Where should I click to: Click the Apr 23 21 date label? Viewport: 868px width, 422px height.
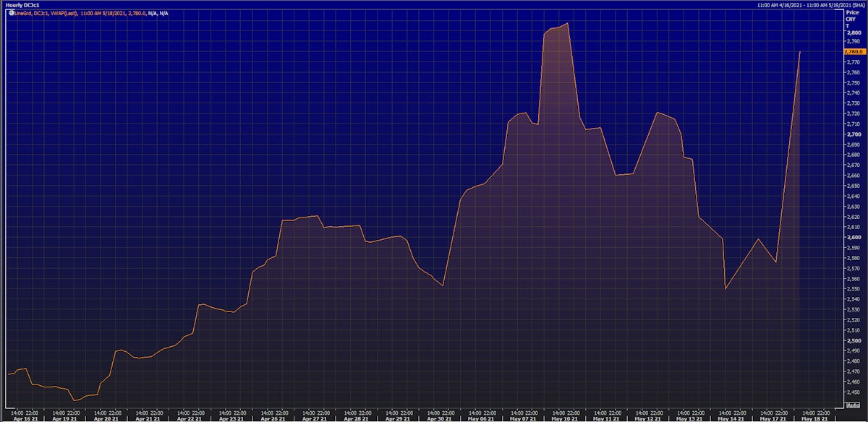(231, 418)
